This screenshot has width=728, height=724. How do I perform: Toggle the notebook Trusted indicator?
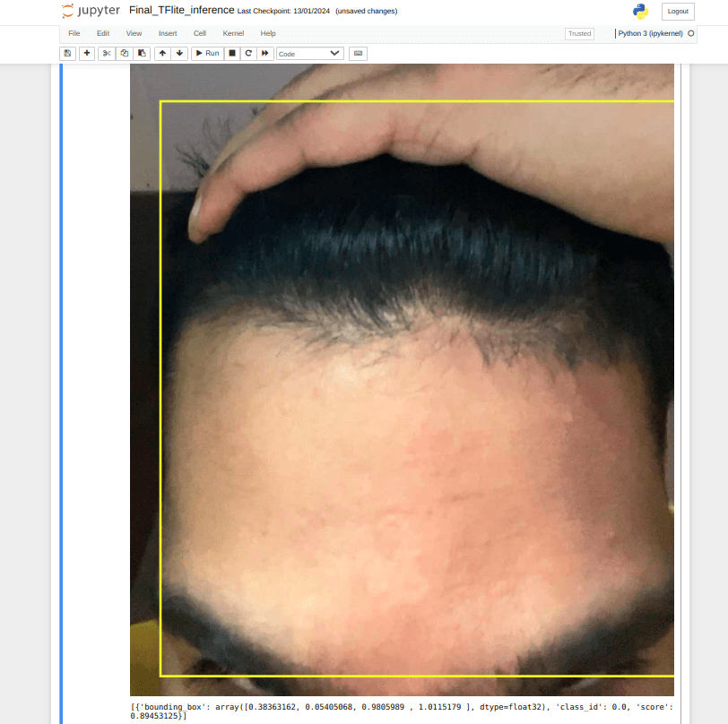pos(579,33)
